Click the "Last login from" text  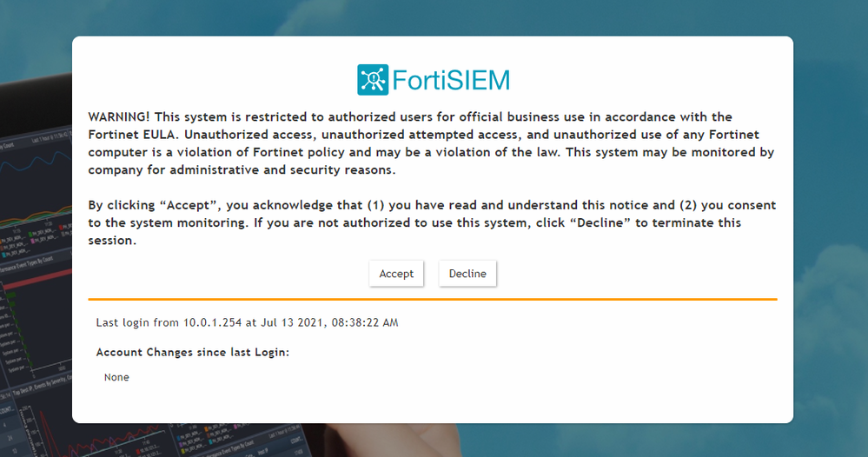pyautogui.click(x=137, y=323)
